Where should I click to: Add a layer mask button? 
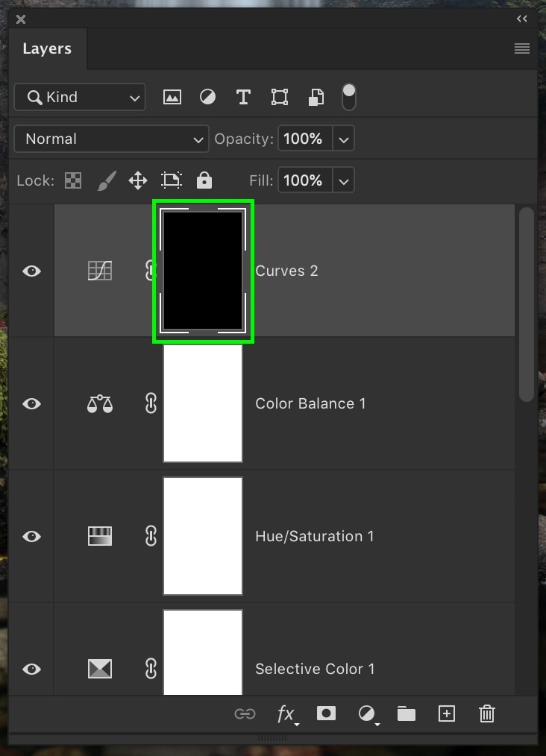coord(326,714)
